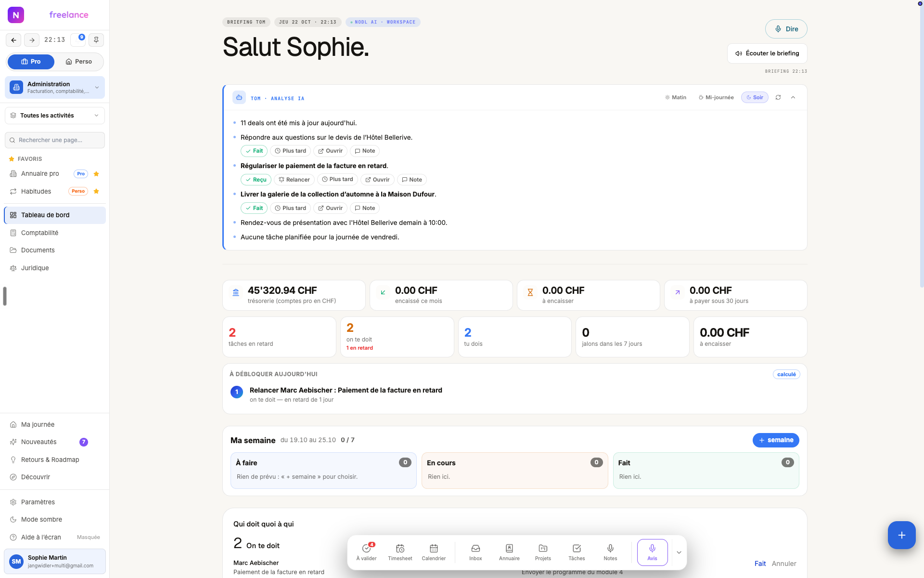Switch to Perso mode

click(79, 62)
